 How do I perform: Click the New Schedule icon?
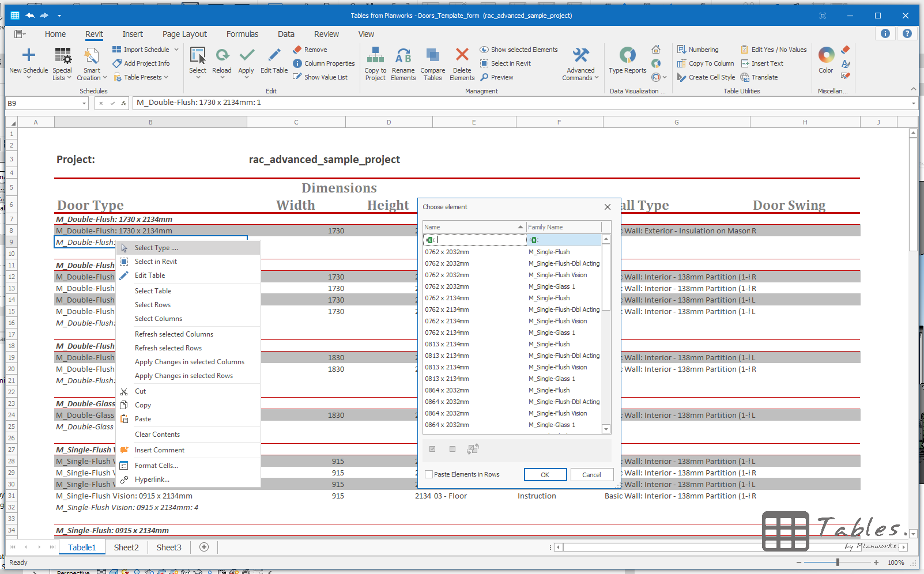(28, 56)
